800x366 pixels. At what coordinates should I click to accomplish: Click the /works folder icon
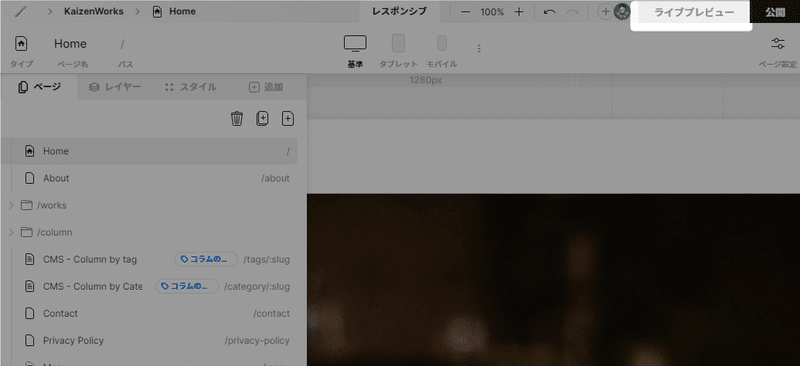point(27,205)
